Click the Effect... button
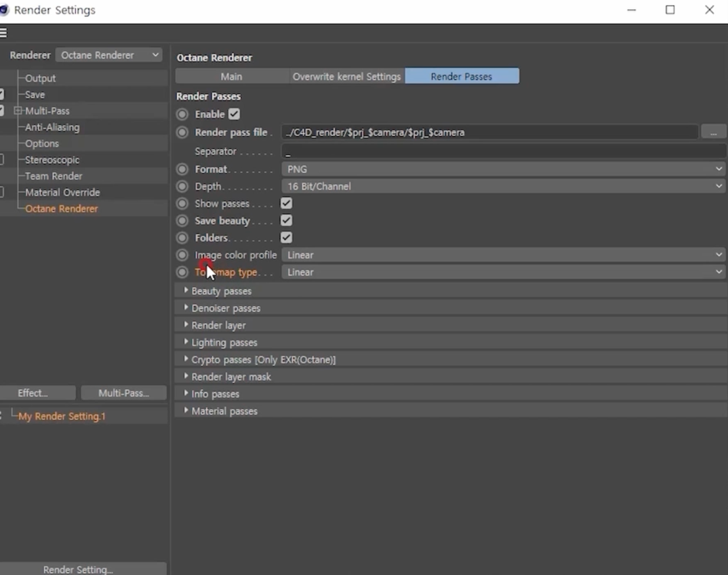 (x=38, y=393)
